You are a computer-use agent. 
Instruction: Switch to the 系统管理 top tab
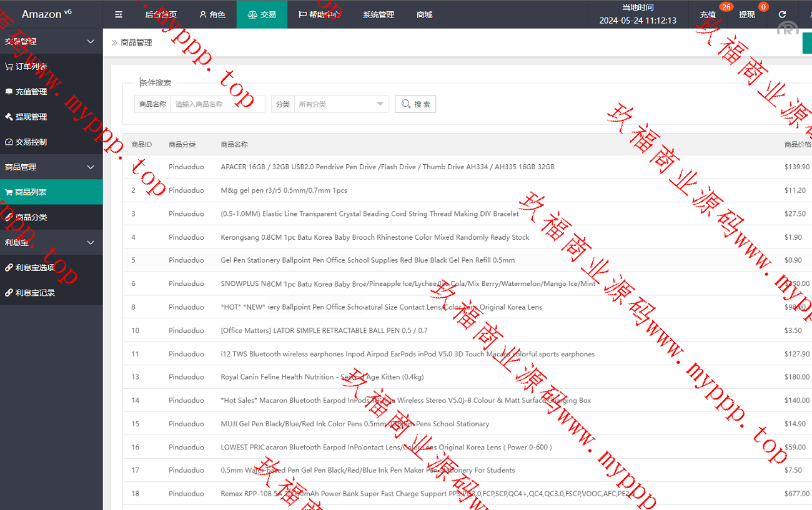pyautogui.click(x=379, y=14)
